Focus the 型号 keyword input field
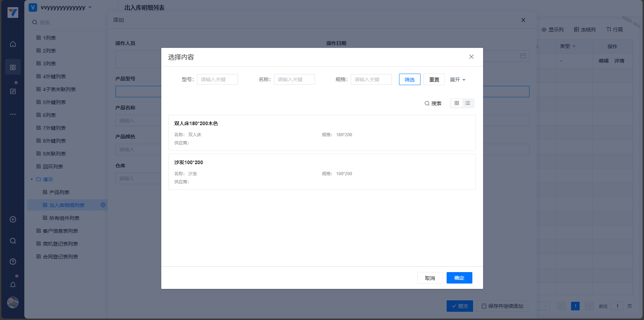Screen dimensions: 644x320 217,79
